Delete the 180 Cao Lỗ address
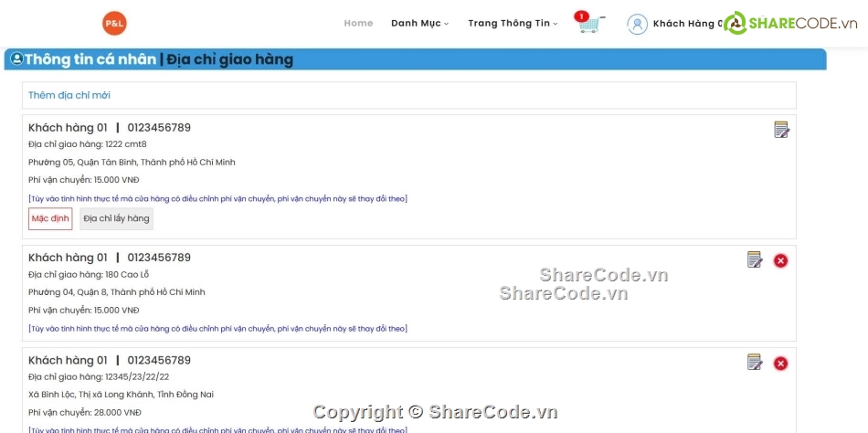 pos(780,260)
